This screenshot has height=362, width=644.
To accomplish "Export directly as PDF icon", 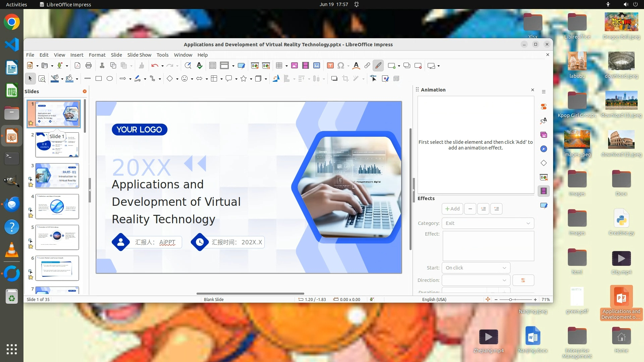I will point(77,65).
